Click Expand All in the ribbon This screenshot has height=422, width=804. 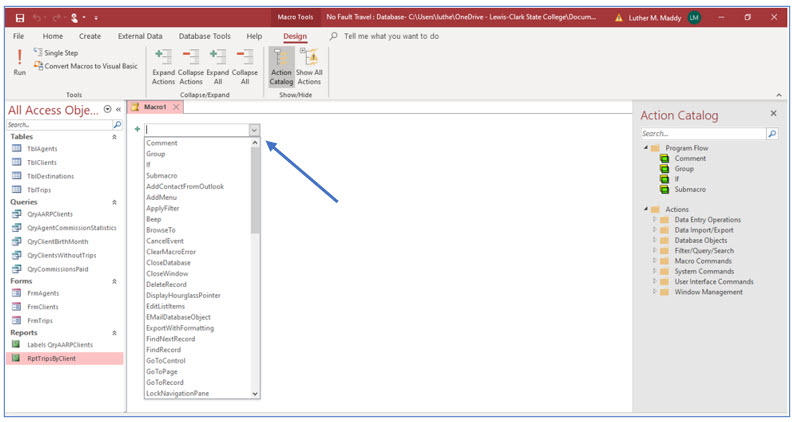point(218,67)
